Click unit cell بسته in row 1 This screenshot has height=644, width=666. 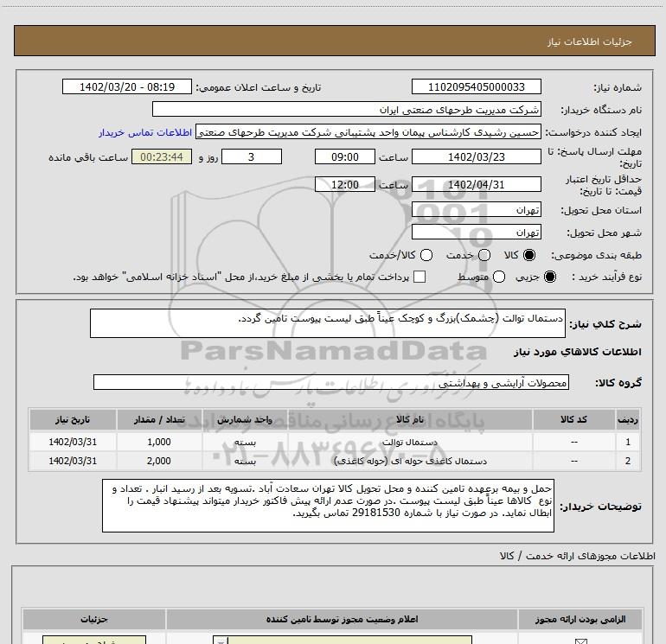(245, 442)
